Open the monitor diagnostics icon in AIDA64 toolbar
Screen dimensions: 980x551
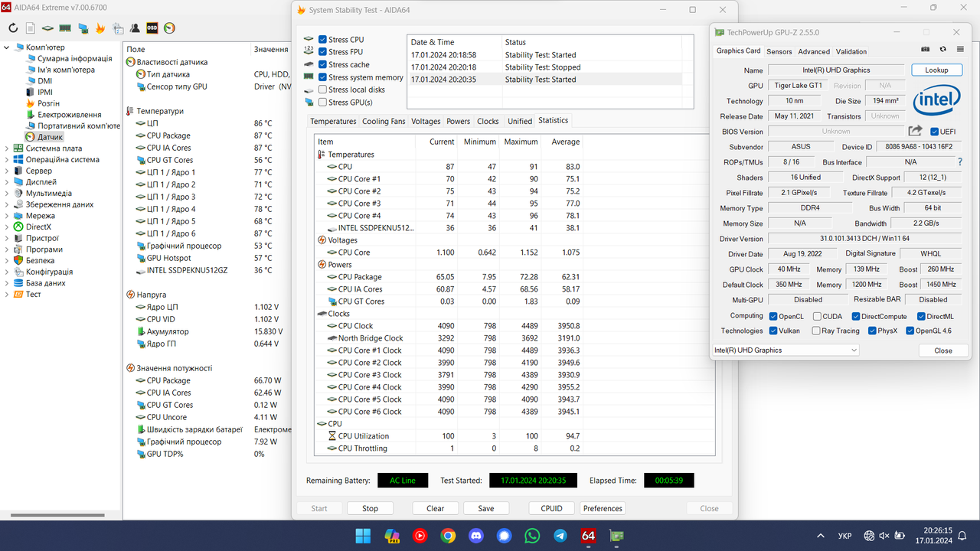pyautogui.click(x=83, y=28)
